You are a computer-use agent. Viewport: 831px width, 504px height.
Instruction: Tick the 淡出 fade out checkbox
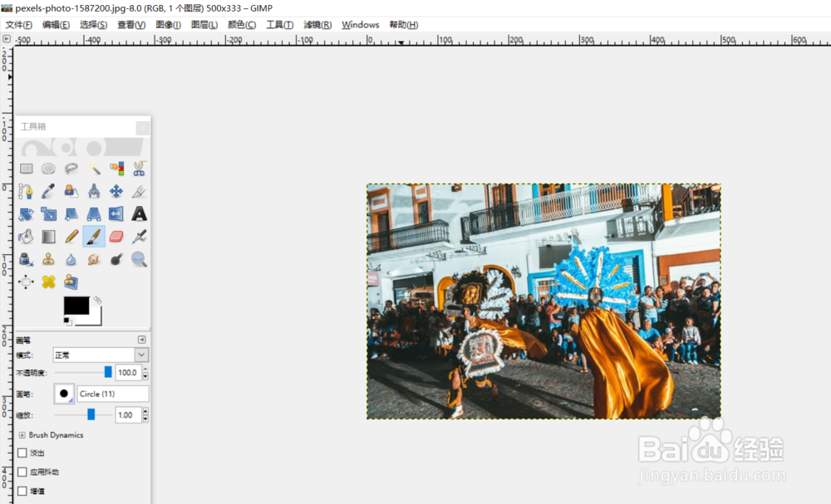[22, 453]
